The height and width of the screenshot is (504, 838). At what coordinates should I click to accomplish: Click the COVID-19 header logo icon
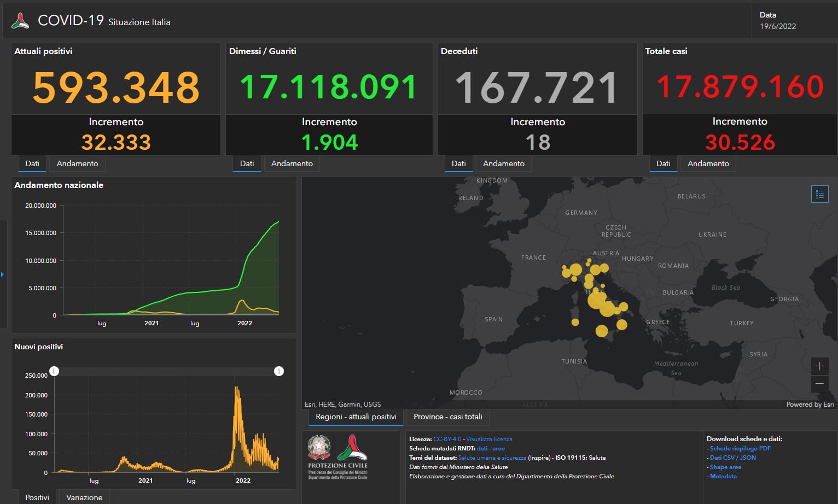21,21
